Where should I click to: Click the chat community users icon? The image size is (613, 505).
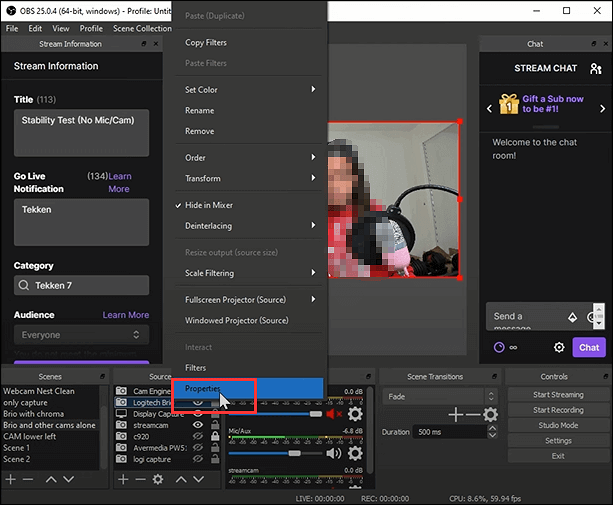pos(596,69)
